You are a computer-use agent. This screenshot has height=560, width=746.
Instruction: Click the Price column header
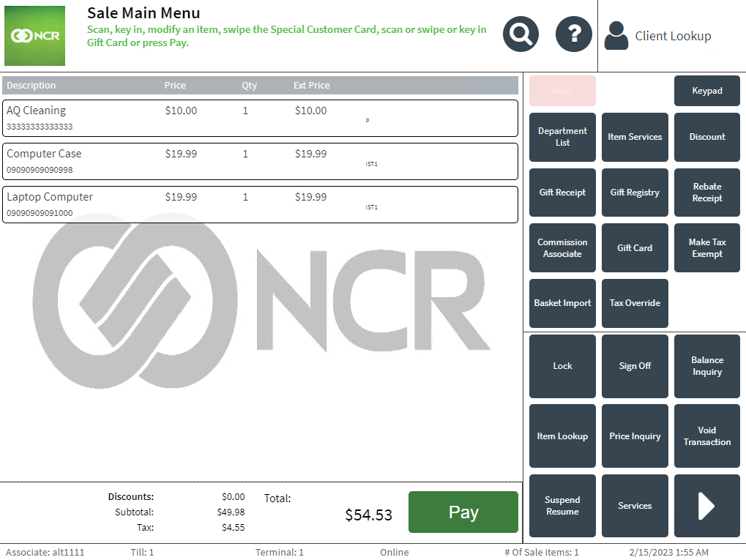click(x=175, y=85)
